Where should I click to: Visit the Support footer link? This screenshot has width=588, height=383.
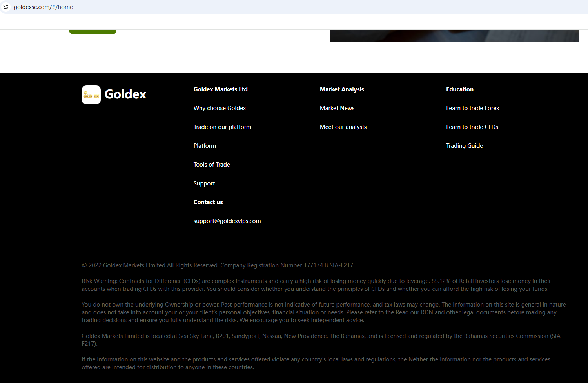pyautogui.click(x=204, y=183)
